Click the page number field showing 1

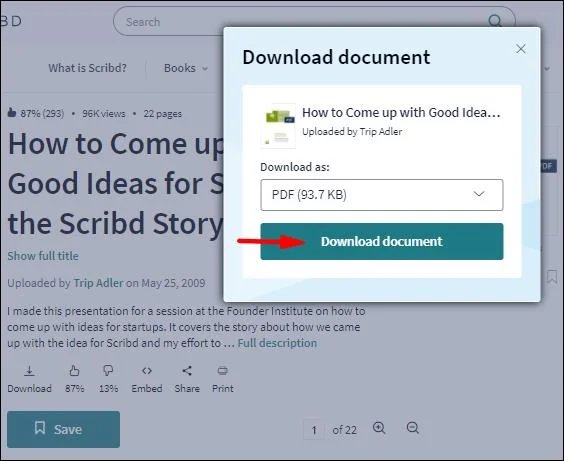coord(314,429)
